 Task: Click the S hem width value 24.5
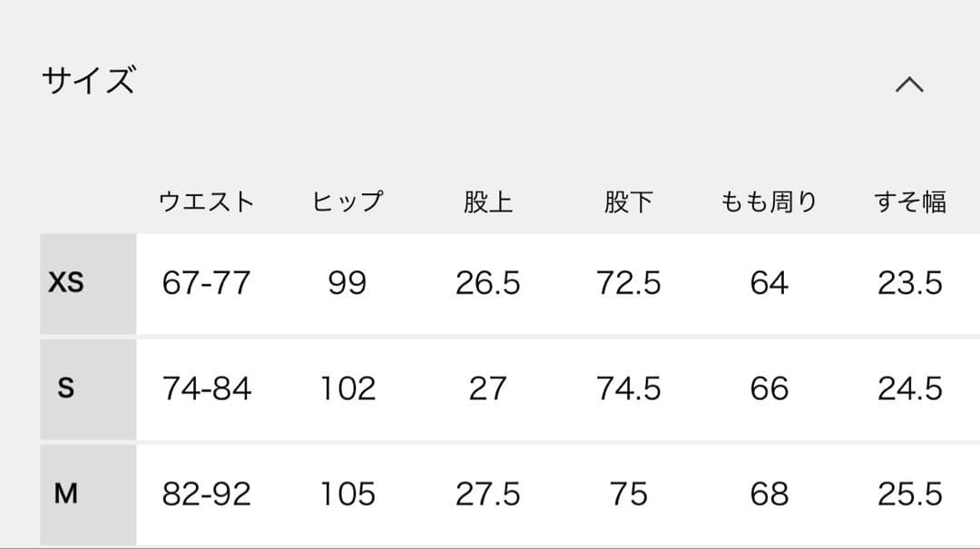(x=910, y=389)
